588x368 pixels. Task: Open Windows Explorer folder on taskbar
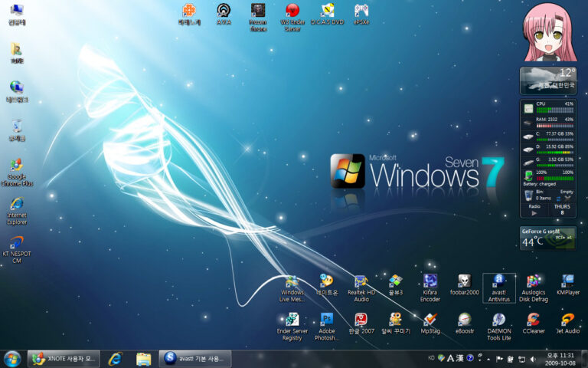point(143,359)
